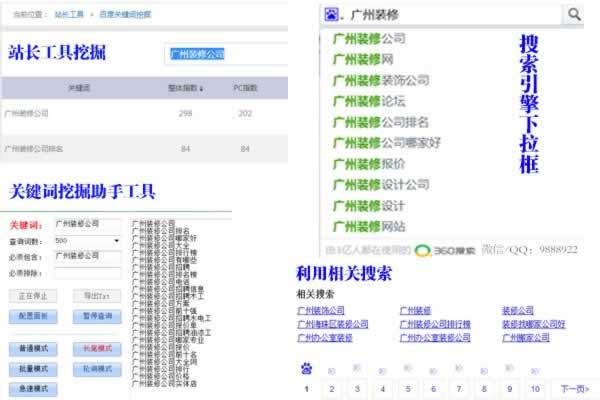The image size is (600, 400).
Task: Click the 导出Txt button
Action: pos(97,296)
